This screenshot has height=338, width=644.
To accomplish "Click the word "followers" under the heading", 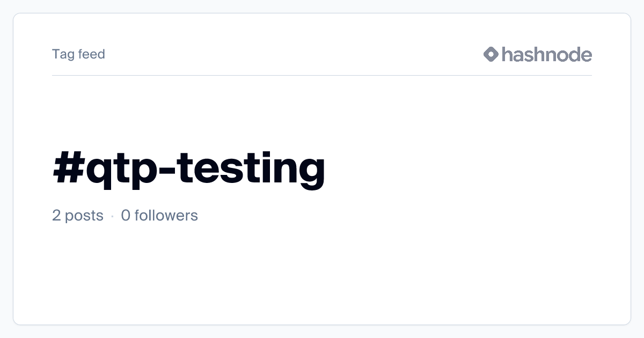I will click(166, 216).
